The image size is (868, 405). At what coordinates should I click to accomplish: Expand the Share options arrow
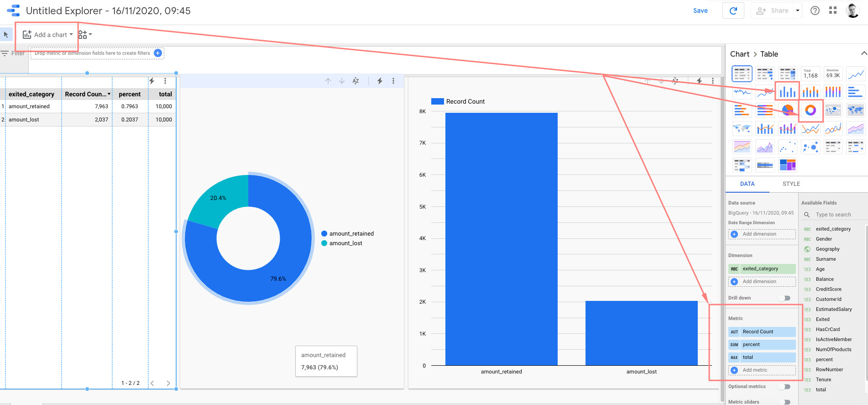coord(797,11)
